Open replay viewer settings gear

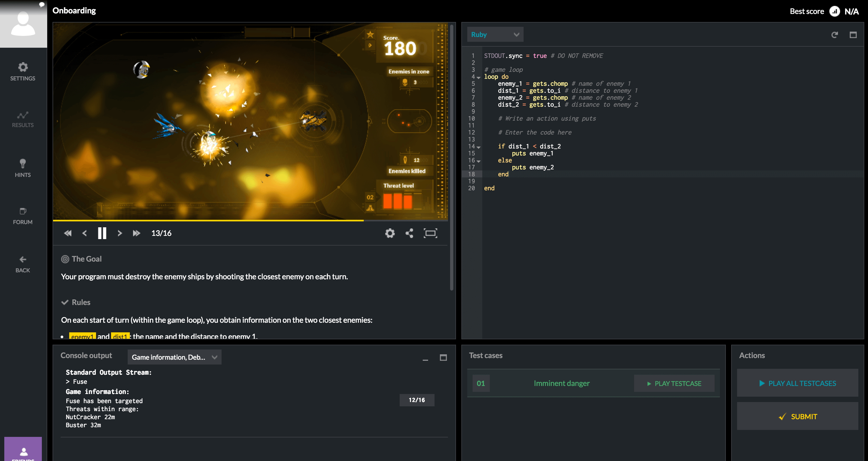[x=390, y=233]
